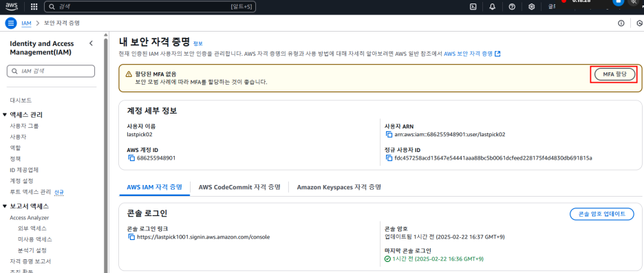Open 대시보드 in the sidebar
The image size is (644, 273).
[x=21, y=100]
